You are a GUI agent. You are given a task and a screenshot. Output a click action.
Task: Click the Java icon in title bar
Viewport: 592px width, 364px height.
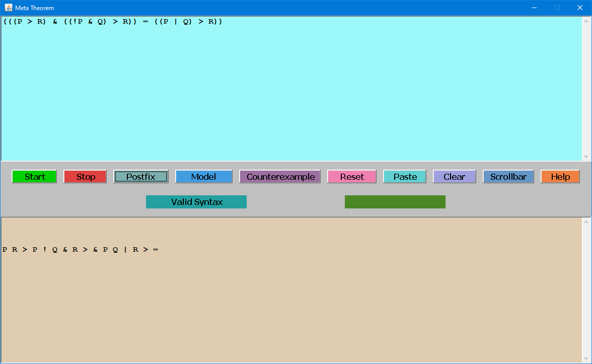pos(8,8)
